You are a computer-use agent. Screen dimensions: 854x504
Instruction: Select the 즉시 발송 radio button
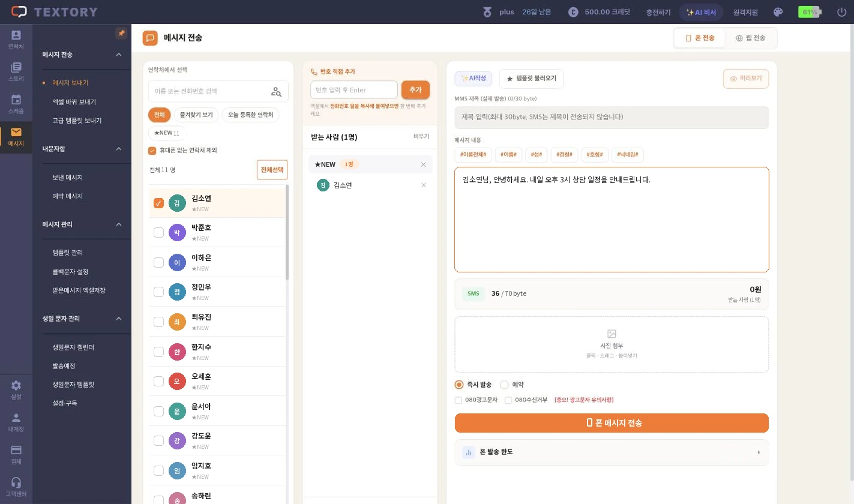tap(459, 385)
